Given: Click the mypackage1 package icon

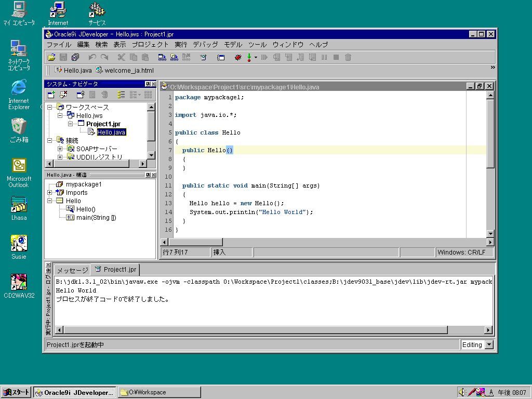Looking at the screenshot, I should click(60, 184).
